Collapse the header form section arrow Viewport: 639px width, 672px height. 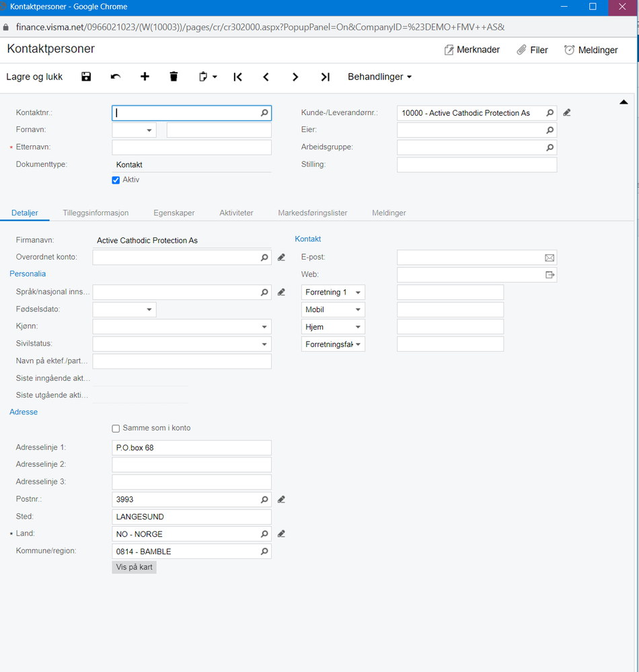(x=624, y=102)
